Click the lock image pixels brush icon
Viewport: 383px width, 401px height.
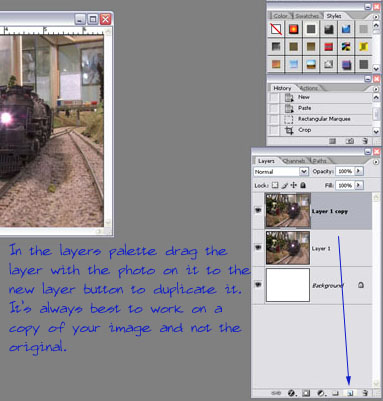coord(284,185)
